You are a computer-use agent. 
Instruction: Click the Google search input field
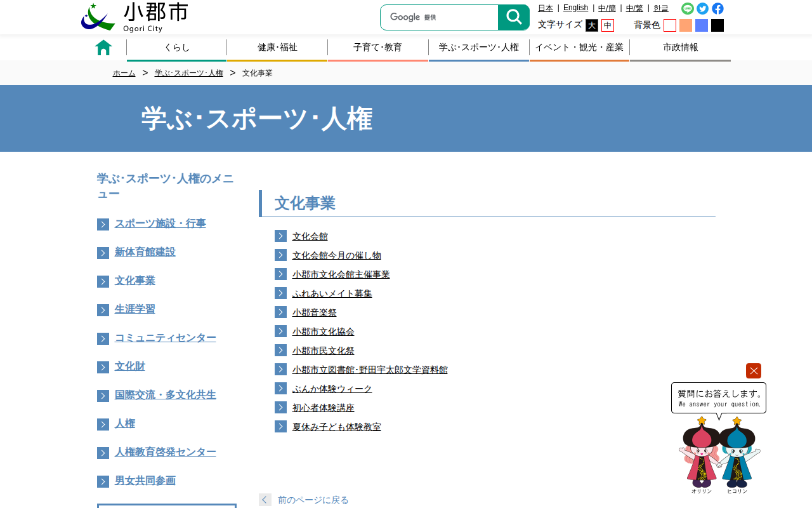[x=439, y=18]
